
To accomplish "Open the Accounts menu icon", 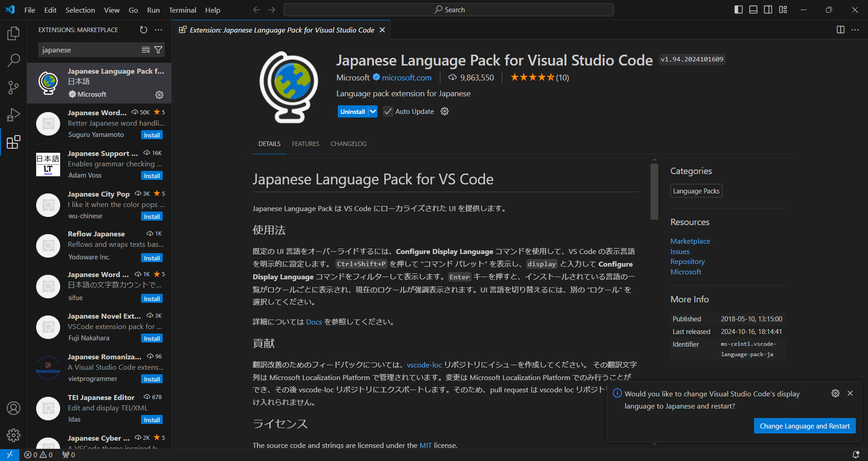I will coord(14,408).
